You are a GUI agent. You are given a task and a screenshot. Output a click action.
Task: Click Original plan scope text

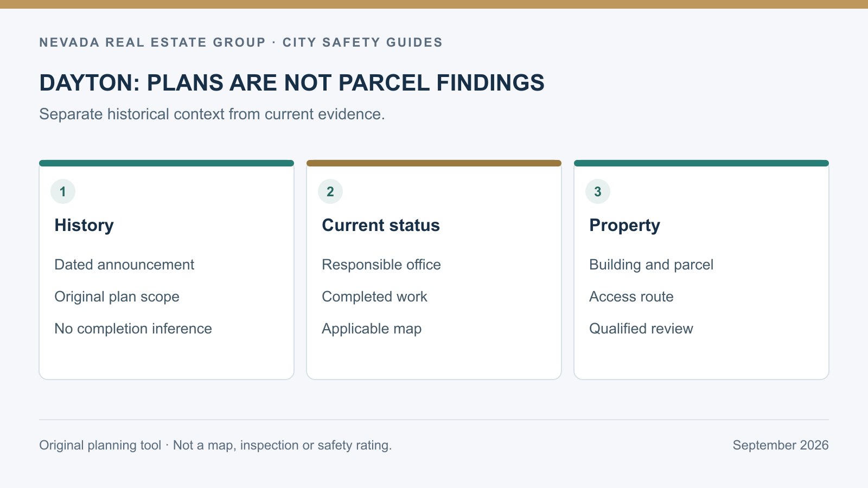pos(117,297)
